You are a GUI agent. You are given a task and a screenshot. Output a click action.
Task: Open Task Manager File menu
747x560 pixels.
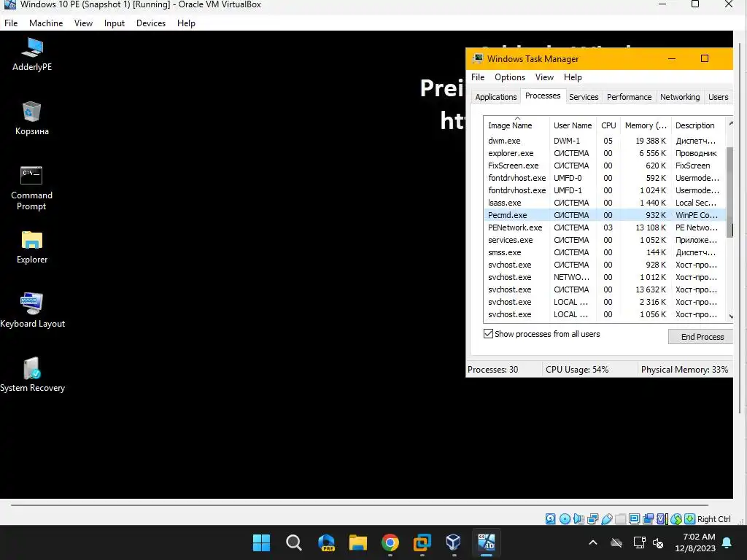[x=478, y=77]
